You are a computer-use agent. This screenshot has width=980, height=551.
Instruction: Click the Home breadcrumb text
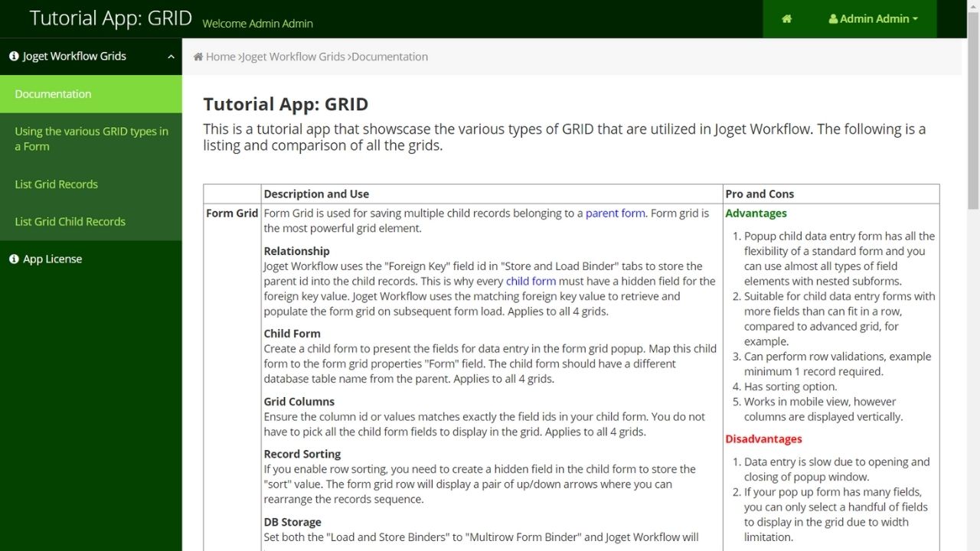(220, 57)
